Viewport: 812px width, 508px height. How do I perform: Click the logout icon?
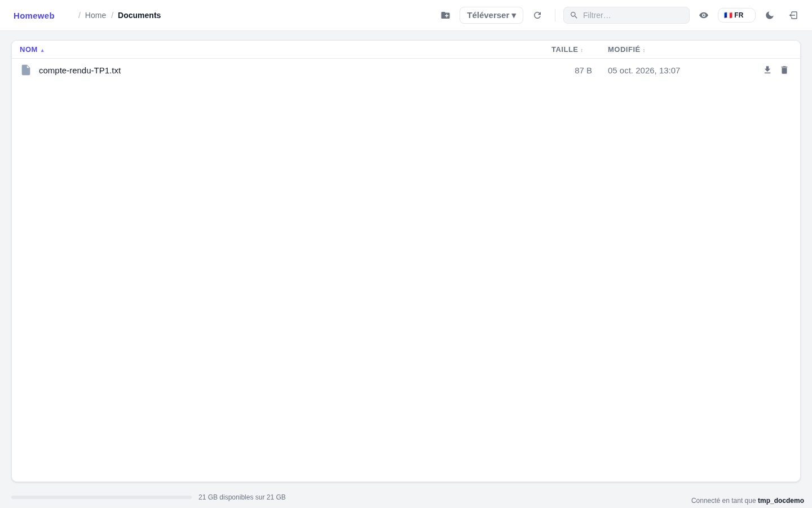coord(793,15)
